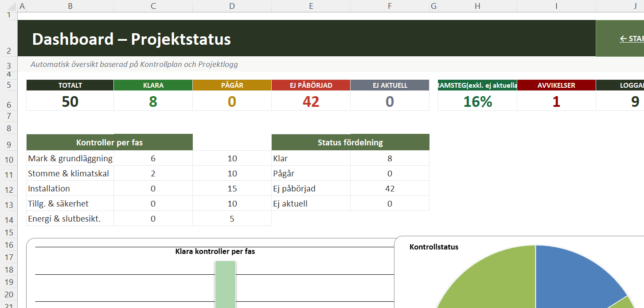Select the Mark & grundläggning row label
This screenshot has height=308, width=644.
point(70,158)
